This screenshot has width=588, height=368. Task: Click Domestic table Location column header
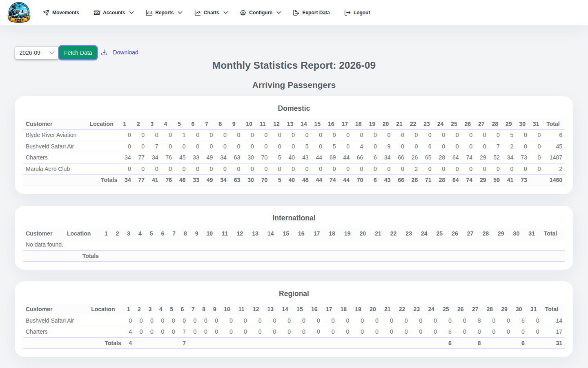pos(102,124)
